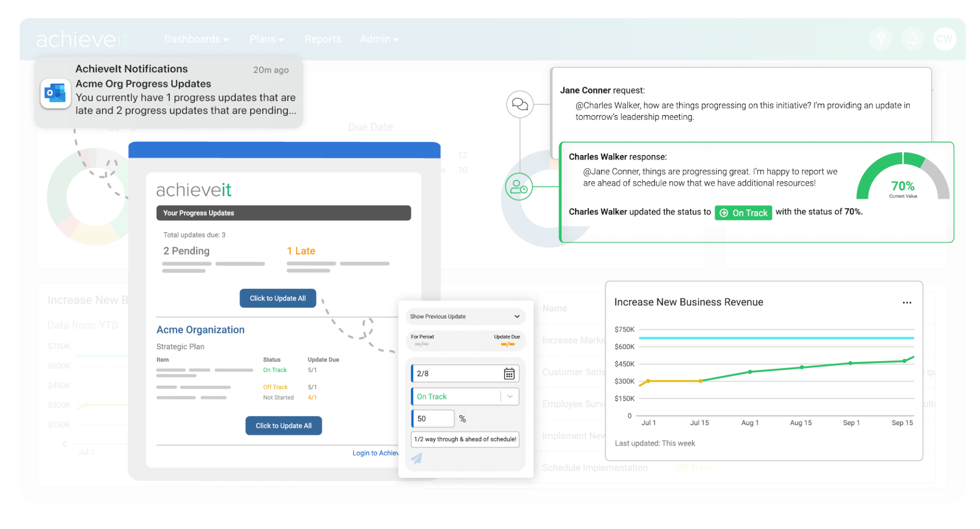Click the 2/8 date field

tap(465, 374)
